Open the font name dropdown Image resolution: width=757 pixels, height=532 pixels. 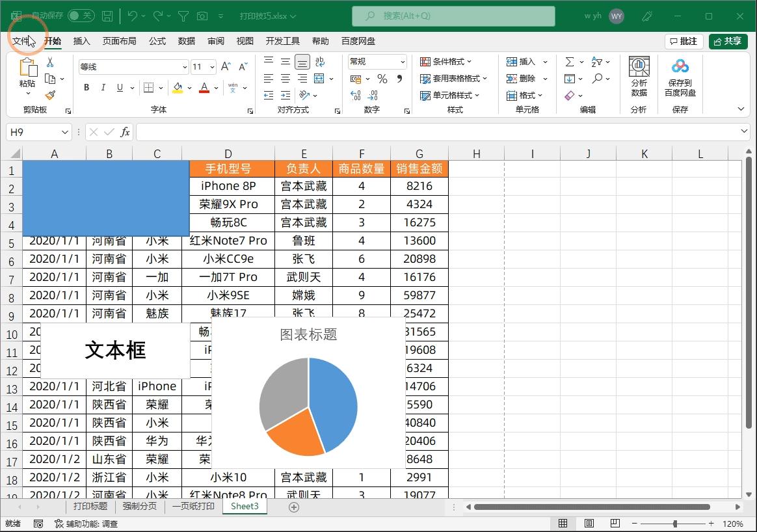click(184, 66)
